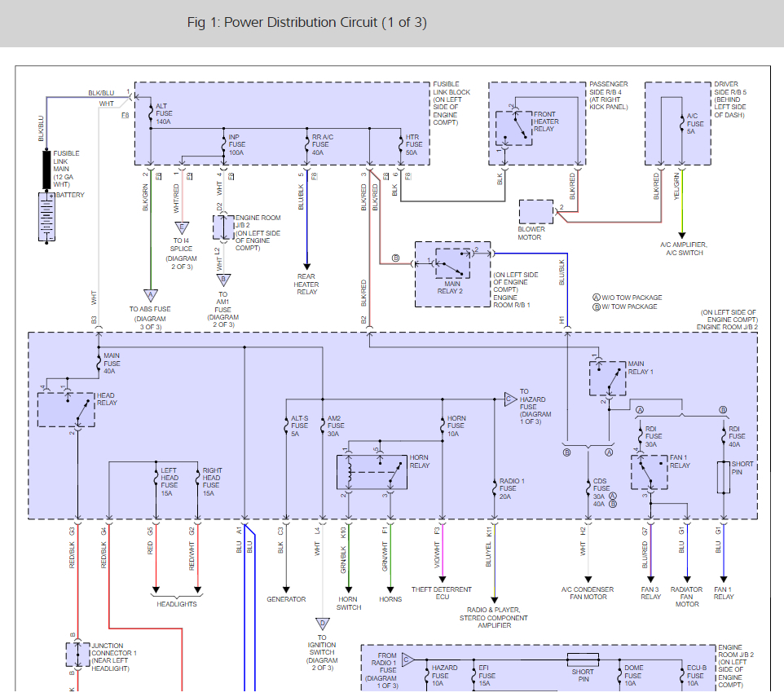Select the Front Heater Relay symbol
Image resolution: width=784 pixels, height=697 pixels.
(x=513, y=128)
